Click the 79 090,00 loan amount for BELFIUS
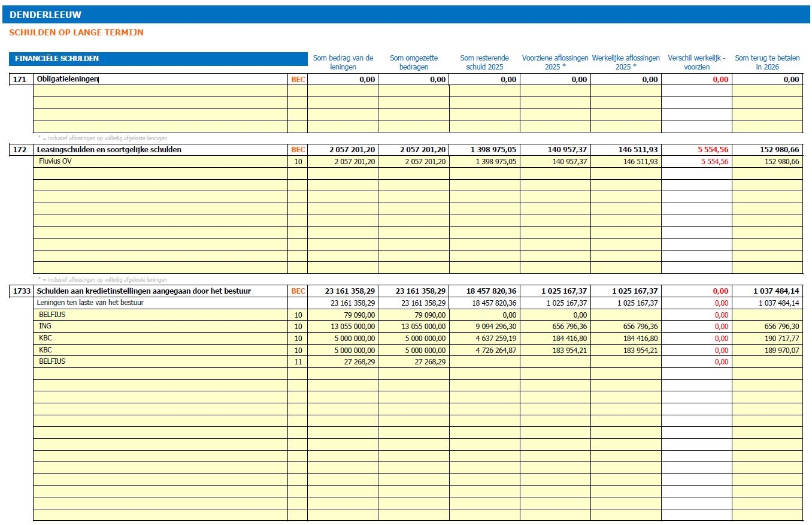Viewport: 812px width, 525px height. 343,315
